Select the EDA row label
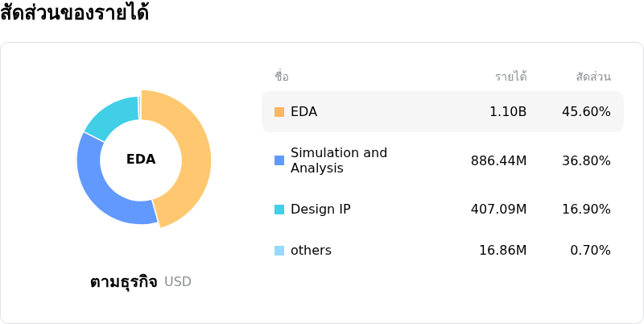The height and width of the screenshot is (324, 644). 303,112
